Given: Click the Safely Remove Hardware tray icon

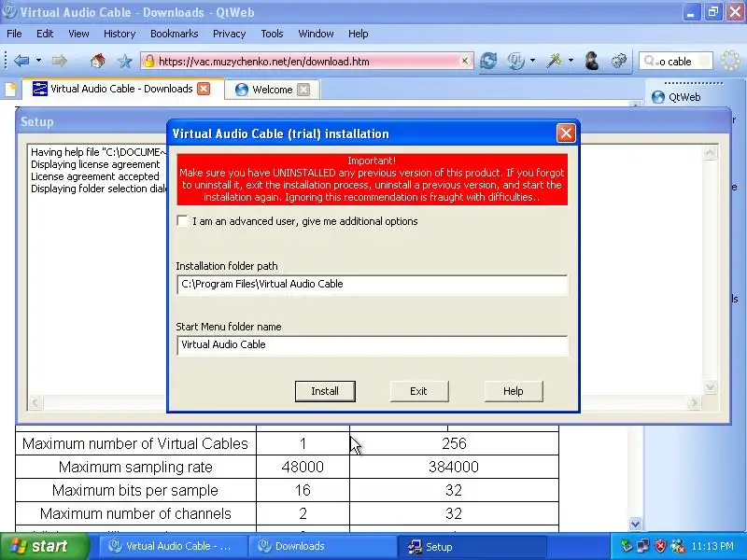Looking at the screenshot, I should coord(626,546).
